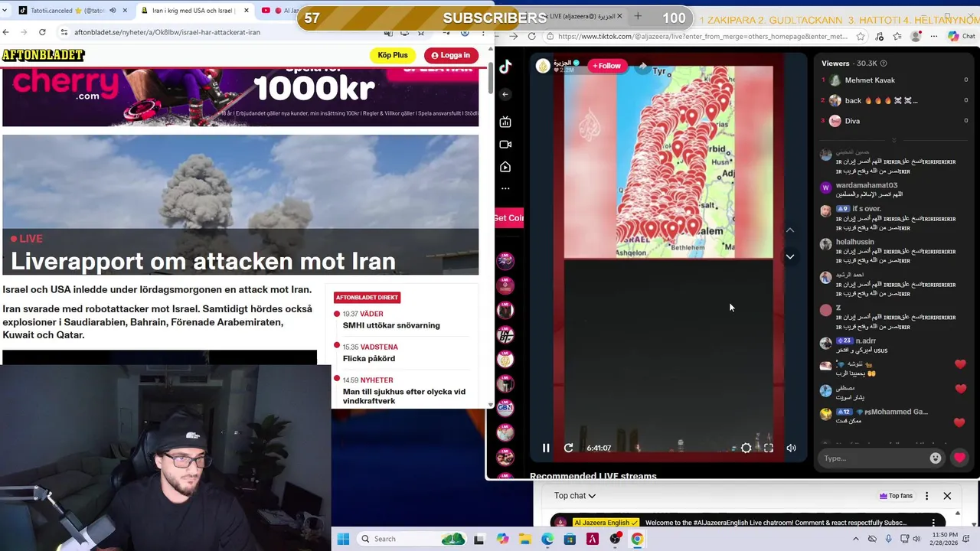Open the Liverapport om attacken mot Iran headline
The image size is (980, 551).
pyautogui.click(x=203, y=261)
